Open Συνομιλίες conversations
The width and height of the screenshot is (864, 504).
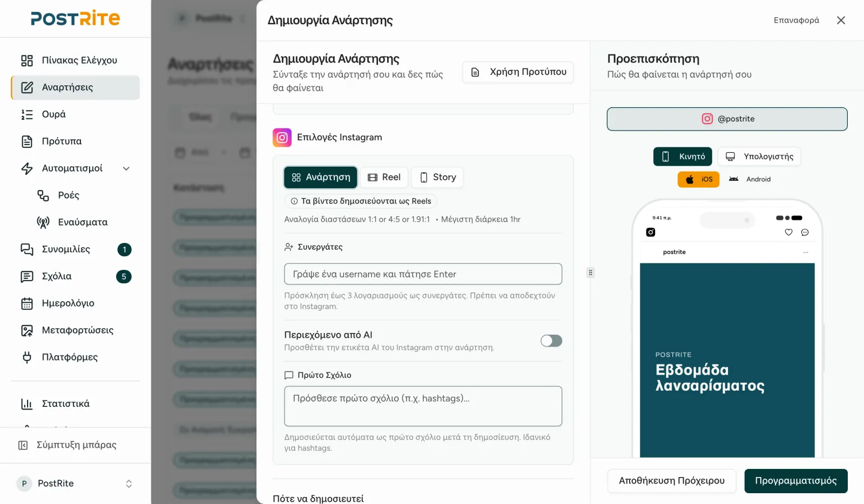75,249
